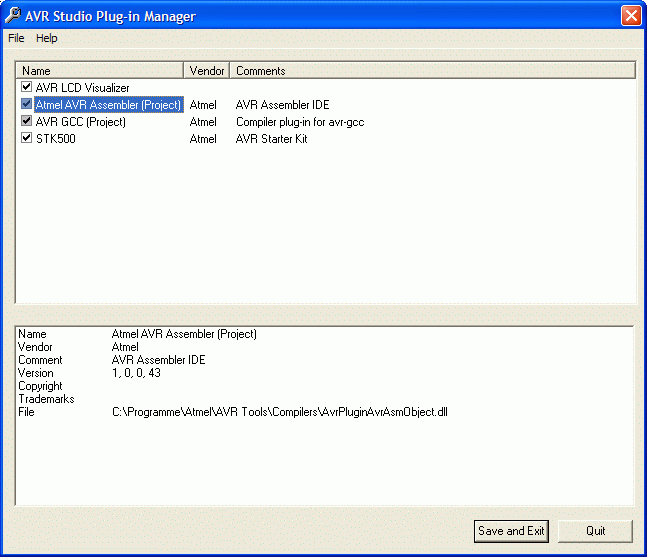Select the AVR GCC (Project) entry
This screenshot has width=647, height=557.
click(80, 122)
